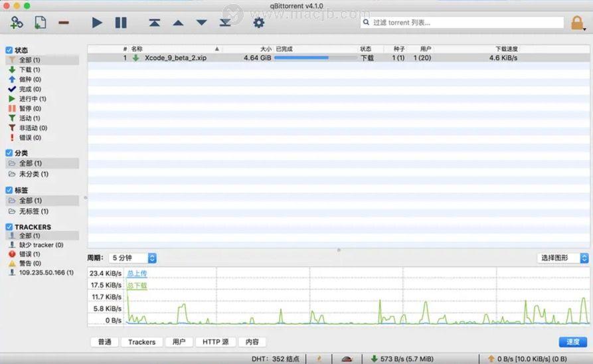Click the Xcode torrent progress bar
This screenshot has height=364, width=593.
click(x=315, y=58)
